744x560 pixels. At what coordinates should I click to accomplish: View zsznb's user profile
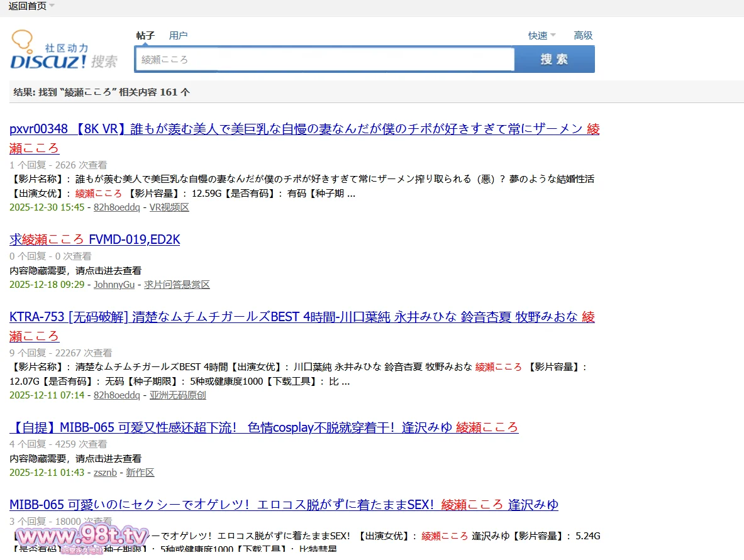tap(105, 473)
